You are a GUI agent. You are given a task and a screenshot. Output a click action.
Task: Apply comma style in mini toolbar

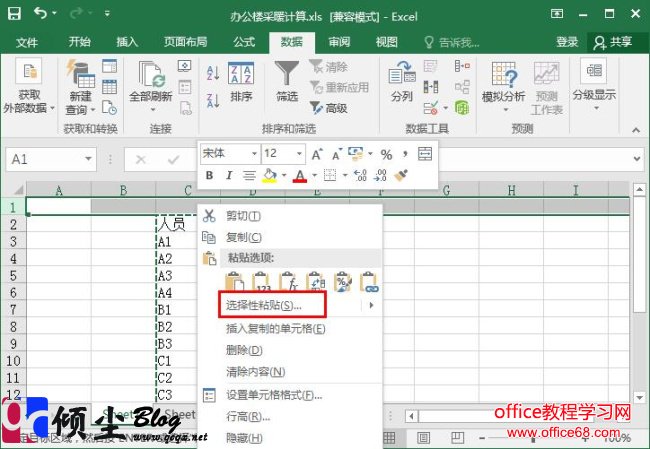[405, 155]
